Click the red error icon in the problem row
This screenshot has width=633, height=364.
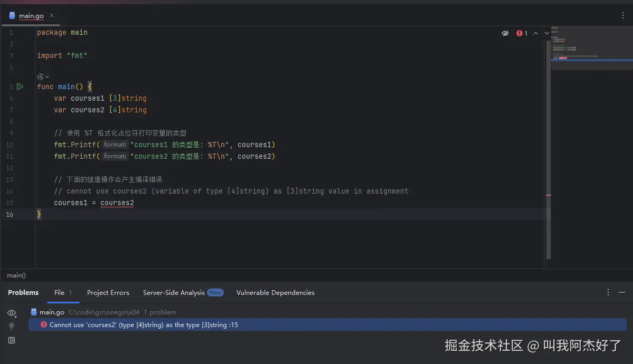44,324
